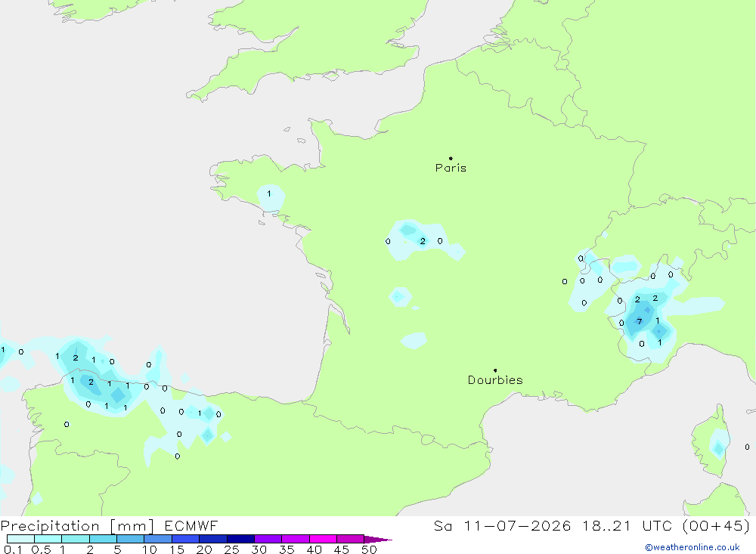Click the 0.1 mm lightest legend swatch
This screenshot has height=554, width=756.
click(20, 539)
